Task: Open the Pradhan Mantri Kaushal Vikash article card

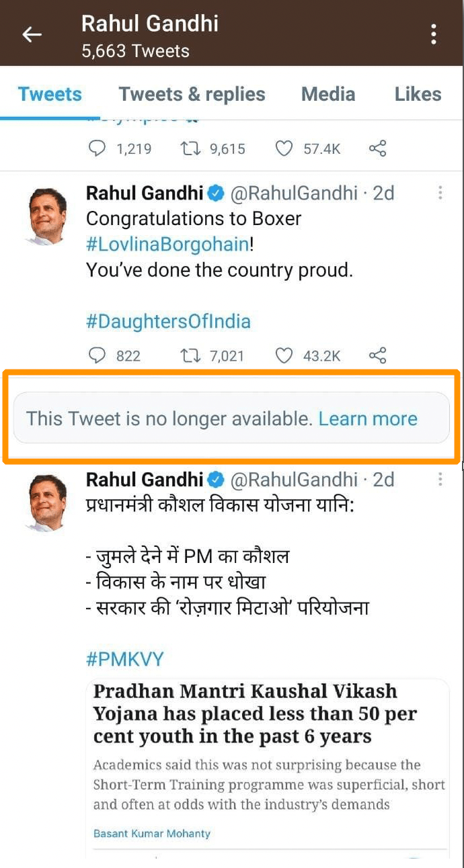Action: [268, 759]
